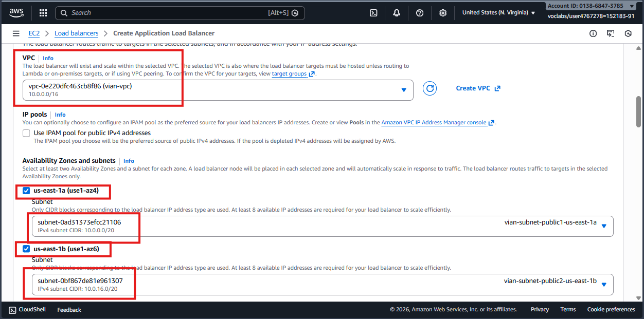Open the AWS home logo
This screenshot has width=644, height=319.
point(16,12)
